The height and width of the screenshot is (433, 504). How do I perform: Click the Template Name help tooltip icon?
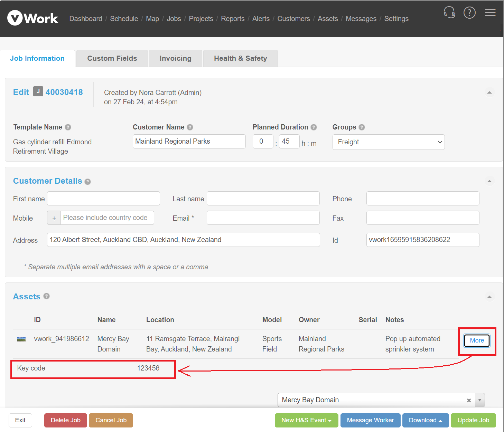69,127
